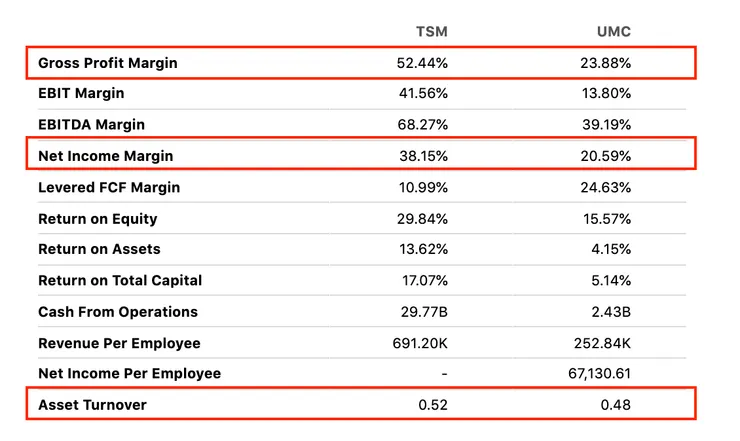This screenshot has width=740, height=441.
Task: Click the UMC column header
Action: (x=612, y=32)
